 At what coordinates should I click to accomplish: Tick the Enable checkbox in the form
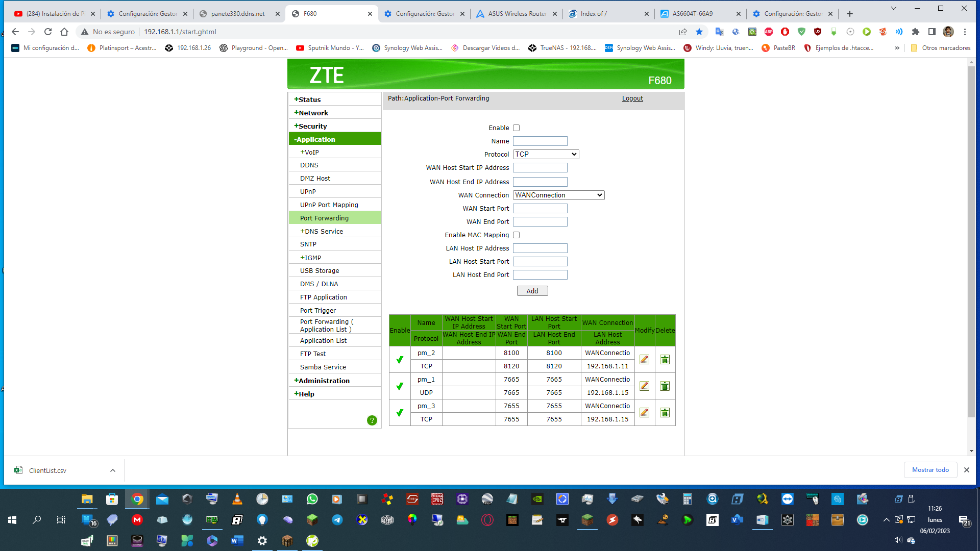[x=516, y=128]
